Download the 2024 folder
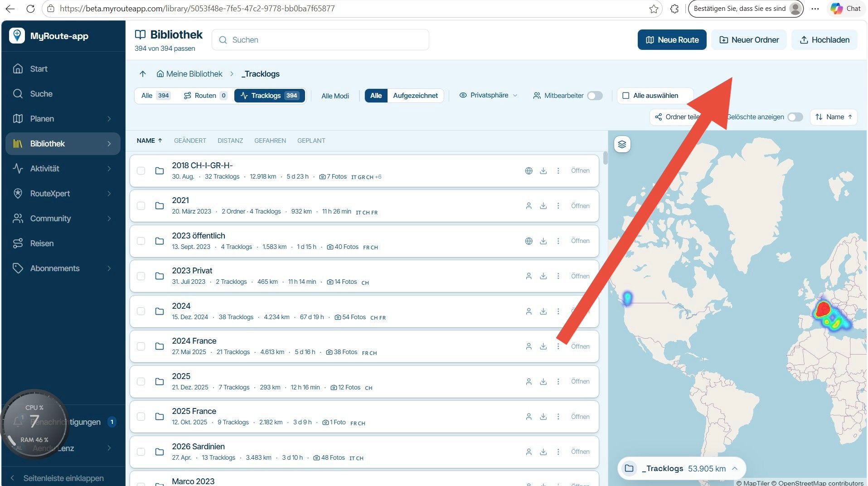 543,311
